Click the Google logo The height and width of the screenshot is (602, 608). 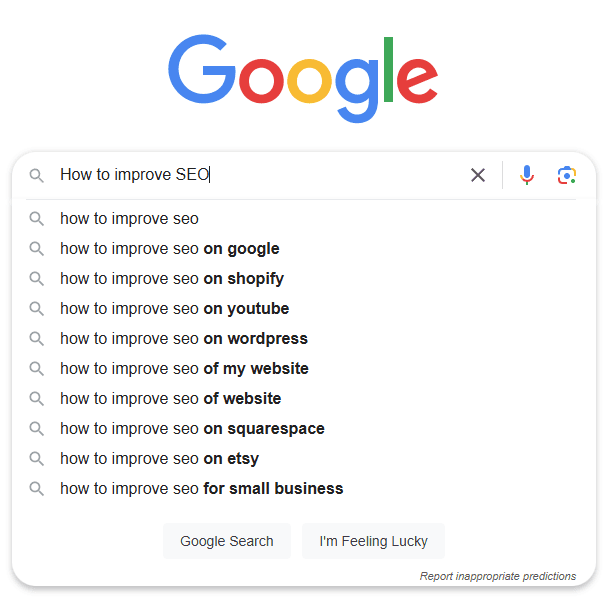click(x=303, y=78)
